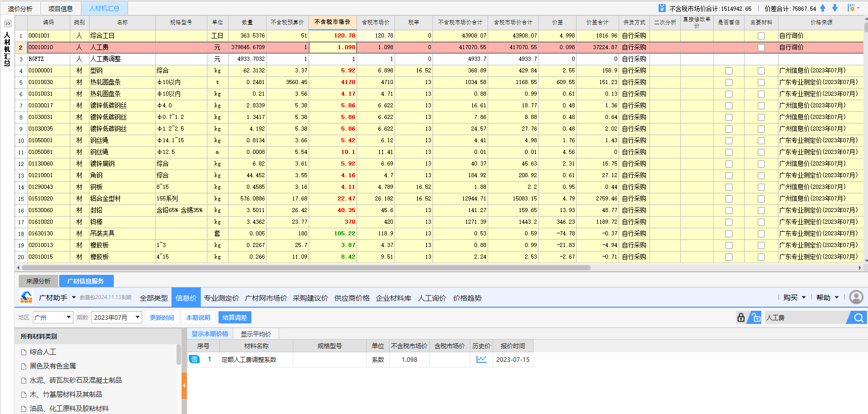Click the blue unlocked padlock icon
Screen dimensions: 868x414
[x=756, y=317]
